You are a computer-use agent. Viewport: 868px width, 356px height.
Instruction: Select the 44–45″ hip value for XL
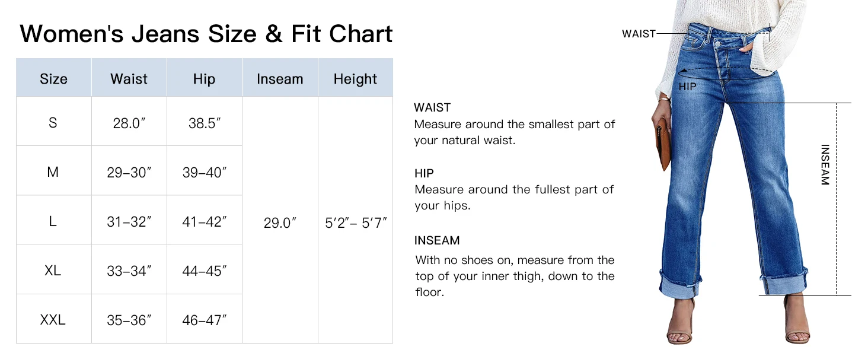coord(205,271)
